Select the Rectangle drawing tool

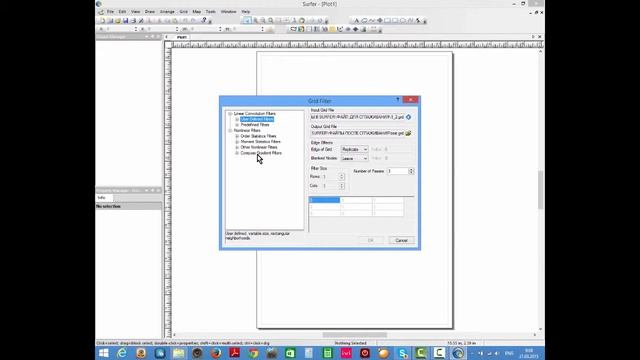click(387, 20)
